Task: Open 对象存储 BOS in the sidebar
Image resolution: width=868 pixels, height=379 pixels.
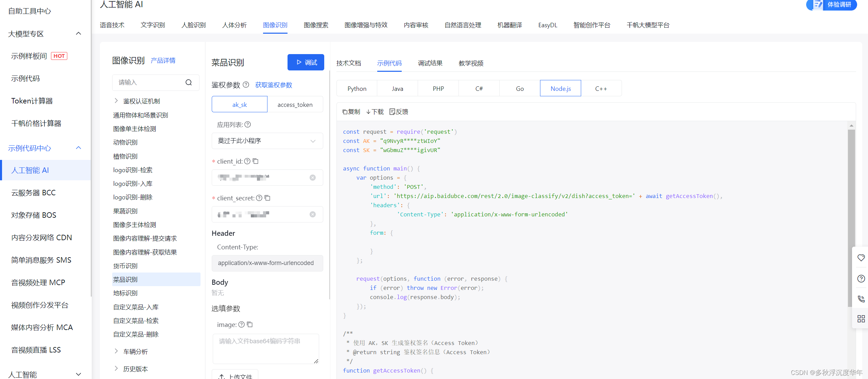Action: (34, 215)
